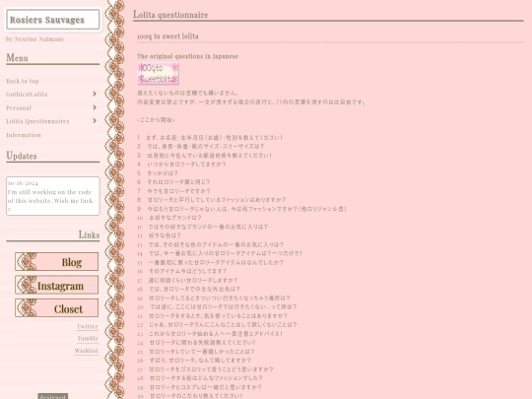
Task: Open the Wishlist link
Action: point(86,351)
